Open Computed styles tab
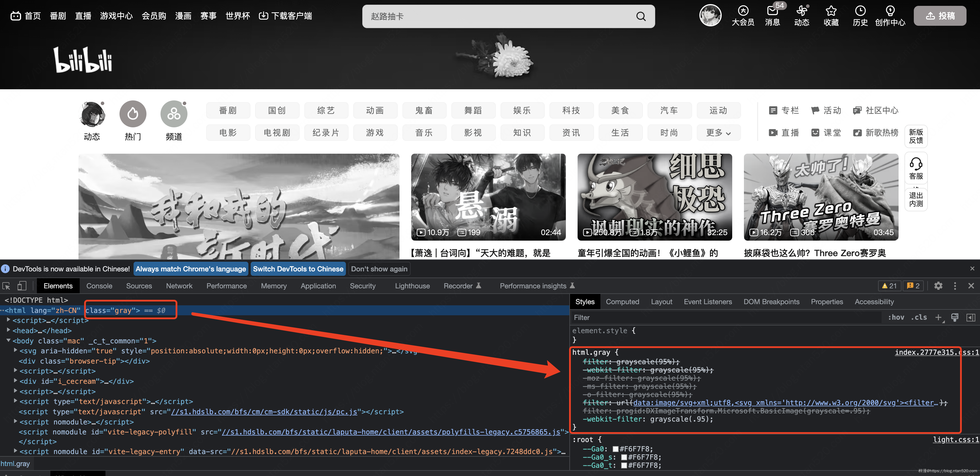The image size is (980, 476). point(622,302)
